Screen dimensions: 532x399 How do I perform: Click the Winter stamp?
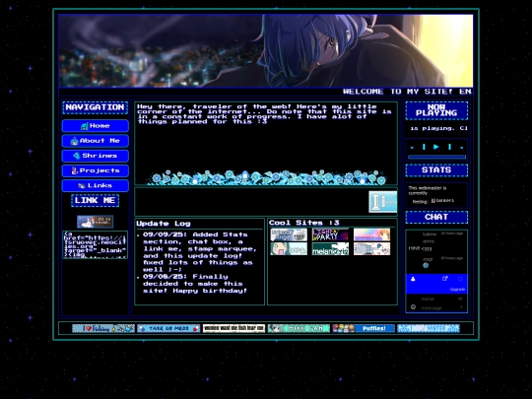tap(429, 328)
